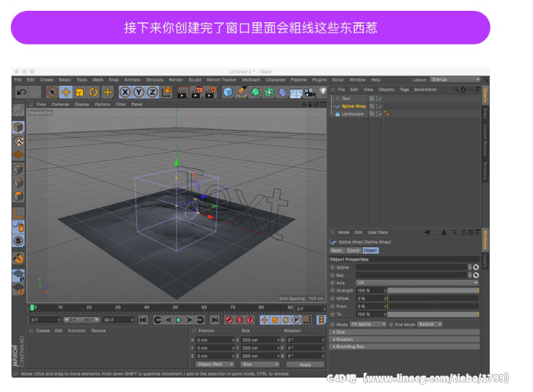
Task: Switch to the Coord. tab
Action: (353, 250)
